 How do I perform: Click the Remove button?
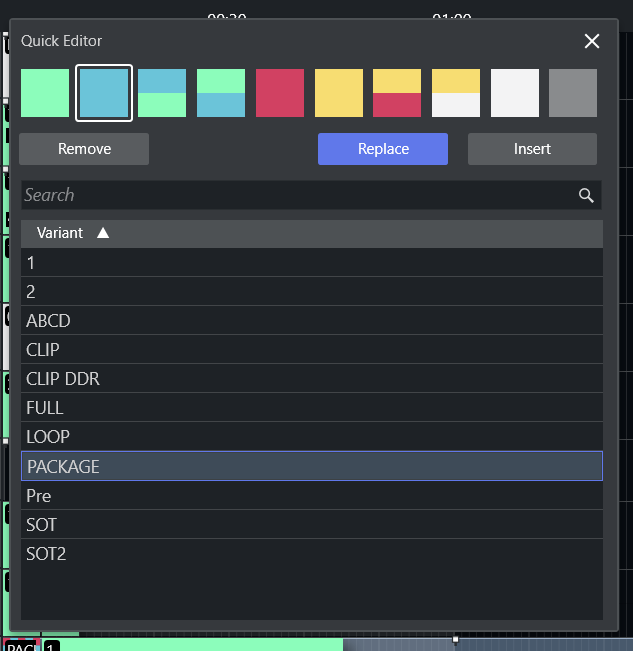point(84,149)
